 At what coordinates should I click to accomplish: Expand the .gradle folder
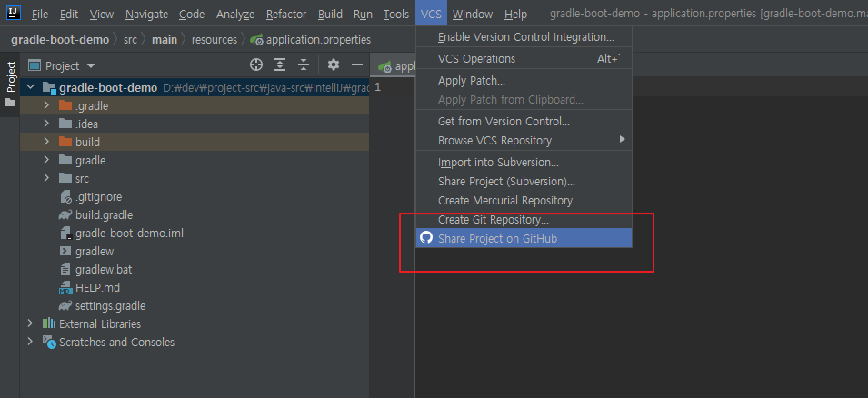tap(46, 105)
